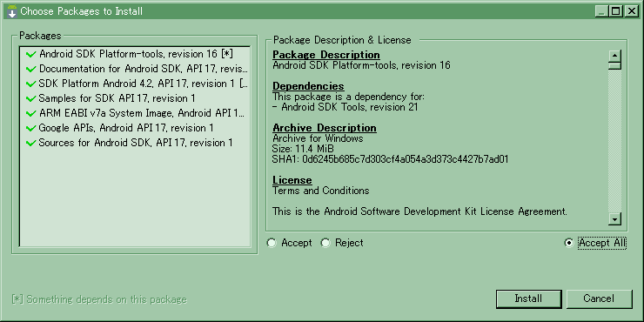
Task: Close the Choose Packages to Install window
Action: 631,11
